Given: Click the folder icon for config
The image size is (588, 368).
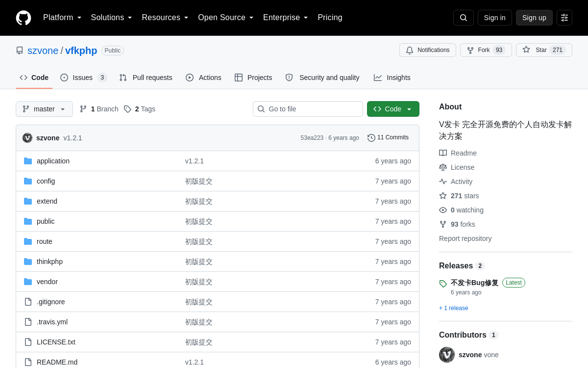Looking at the screenshot, I should (x=28, y=181).
